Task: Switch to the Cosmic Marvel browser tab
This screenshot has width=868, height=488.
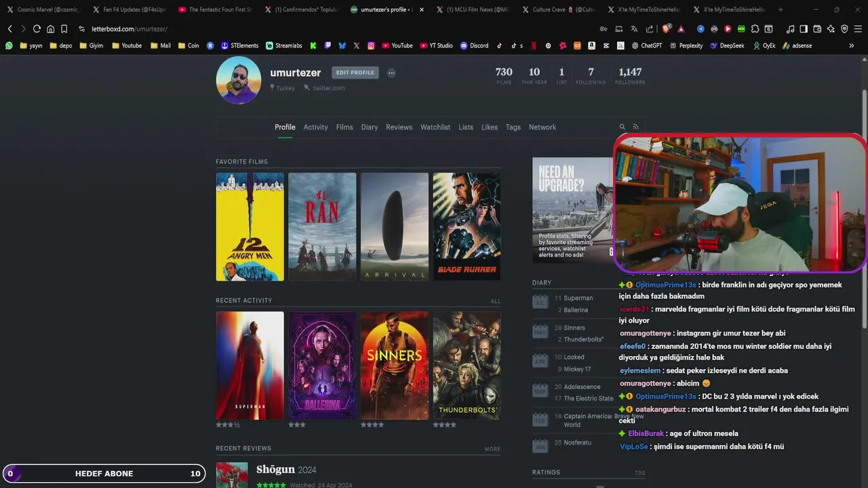Action: point(43,9)
